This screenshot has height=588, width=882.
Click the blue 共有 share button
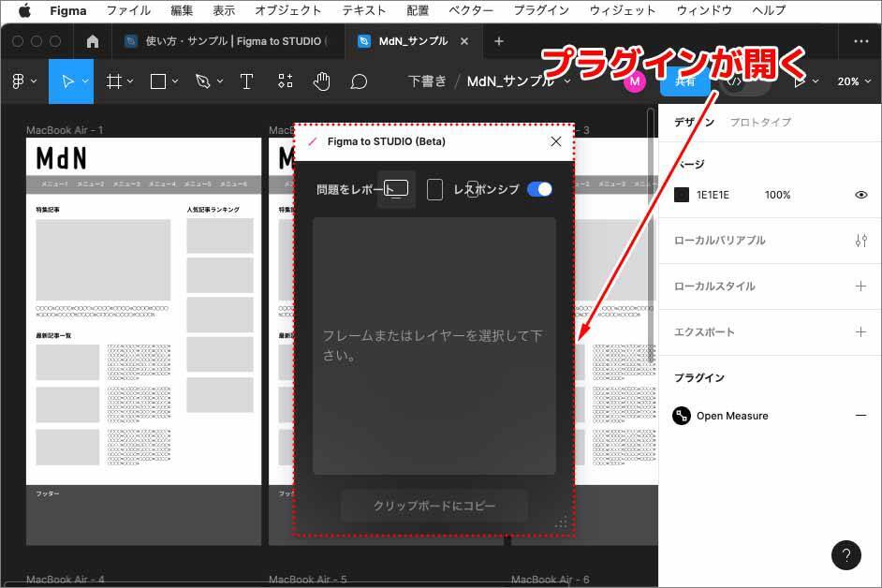pos(685,81)
